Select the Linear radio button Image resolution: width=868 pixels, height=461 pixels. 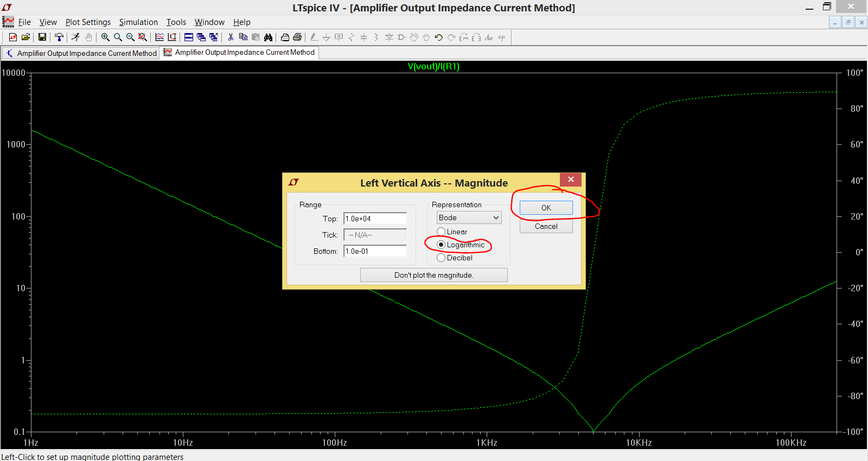(x=441, y=232)
